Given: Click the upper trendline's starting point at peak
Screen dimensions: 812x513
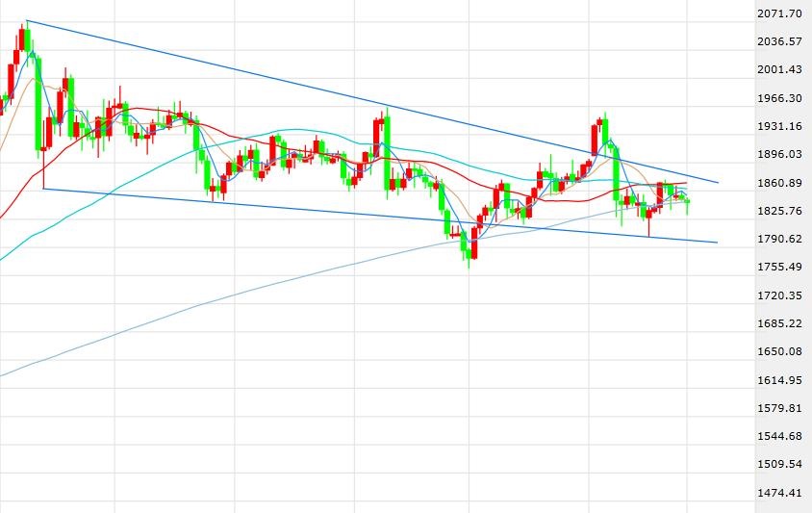Looking at the screenshot, I should pyautogui.click(x=26, y=21).
